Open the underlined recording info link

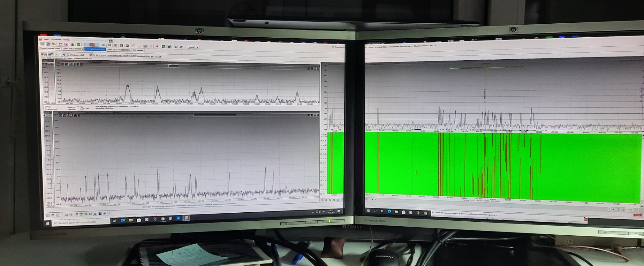(x=127, y=56)
